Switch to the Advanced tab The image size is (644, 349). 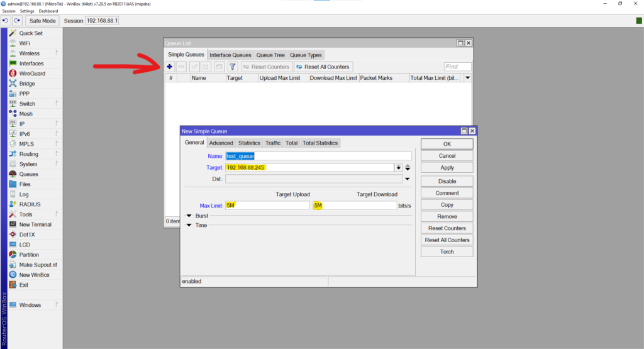tap(221, 143)
